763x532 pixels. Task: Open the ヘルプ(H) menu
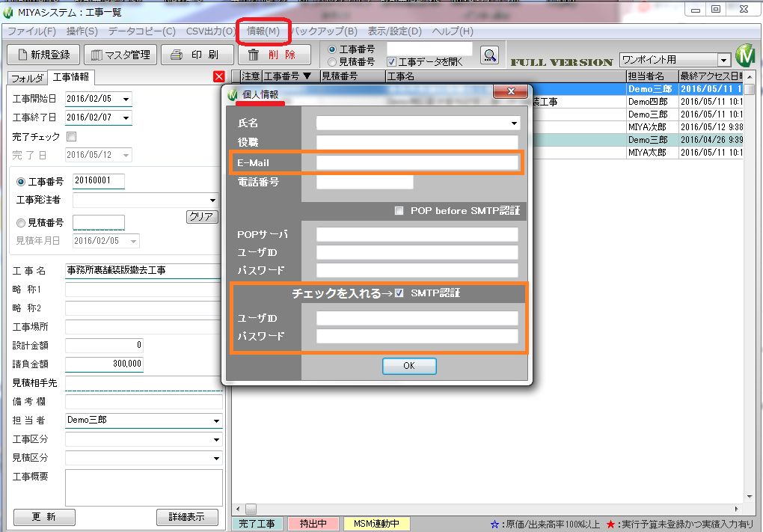tap(452, 31)
